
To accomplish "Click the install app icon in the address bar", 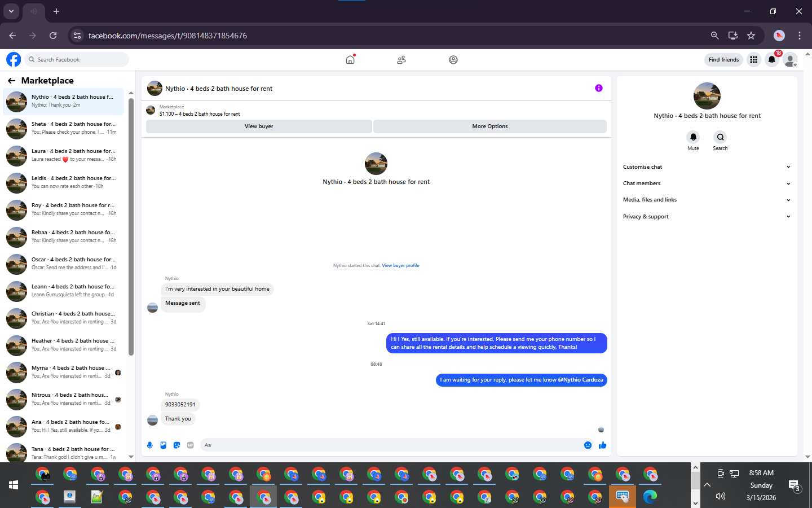I will (733, 36).
